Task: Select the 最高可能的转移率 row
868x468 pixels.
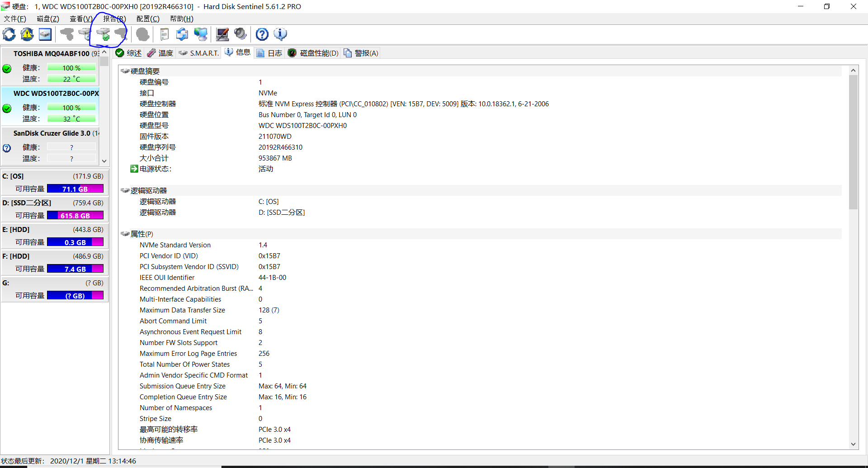Action: (x=480, y=430)
